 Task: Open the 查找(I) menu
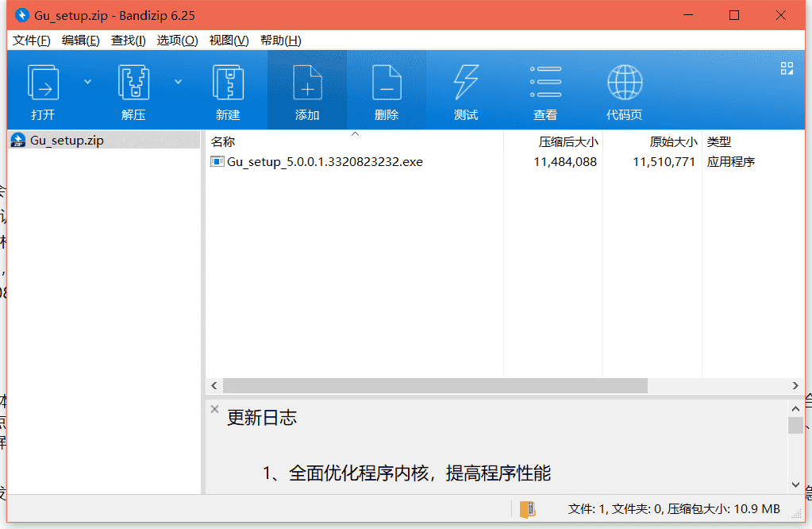coord(128,41)
